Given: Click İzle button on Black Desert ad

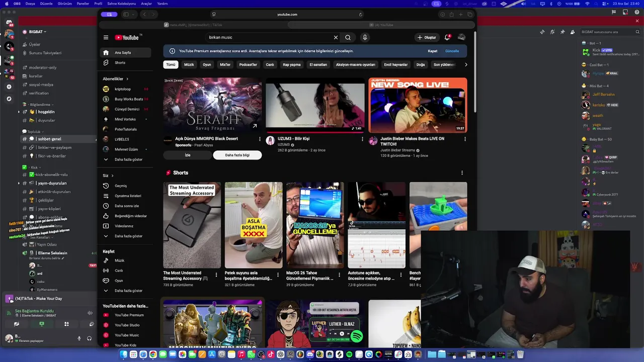Looking at the screenshot, I should 188,155.
